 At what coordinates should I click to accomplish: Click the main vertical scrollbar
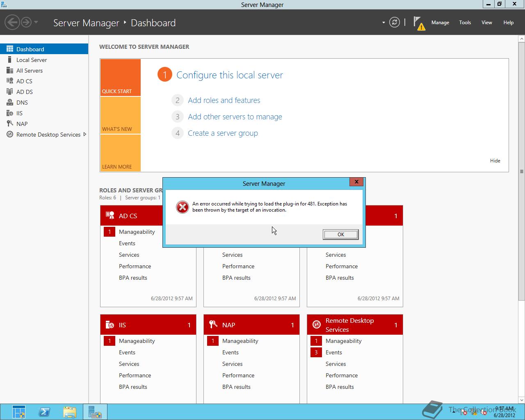[522, 171]
